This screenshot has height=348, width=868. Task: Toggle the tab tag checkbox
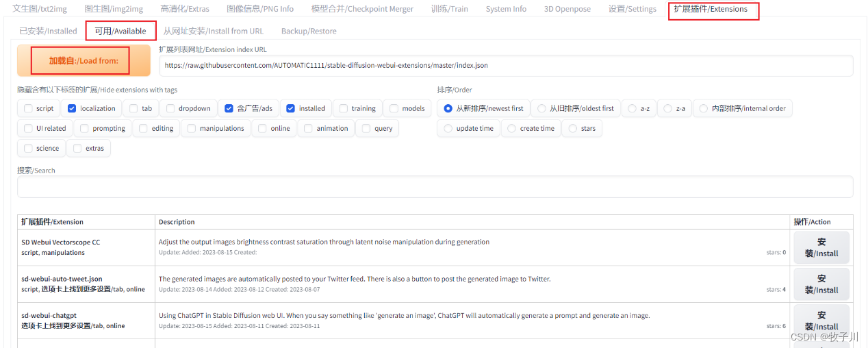tap(133, 108)
